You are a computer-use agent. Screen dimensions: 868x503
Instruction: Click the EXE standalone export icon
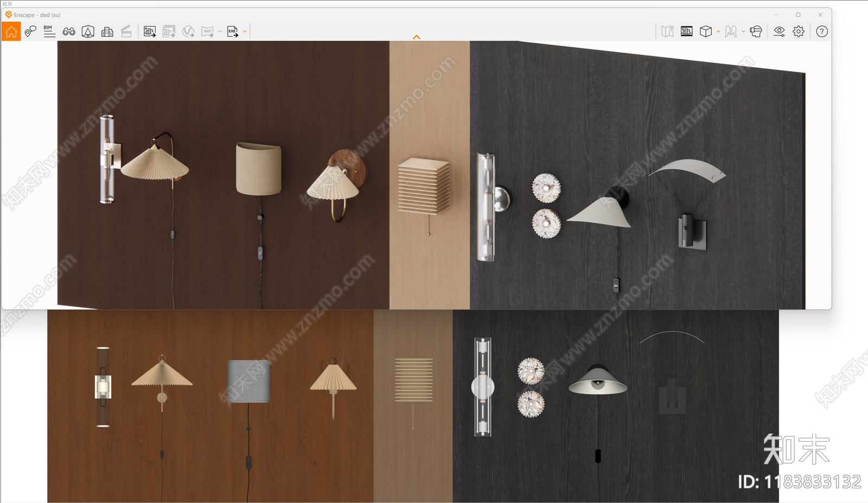pos(233,31)
